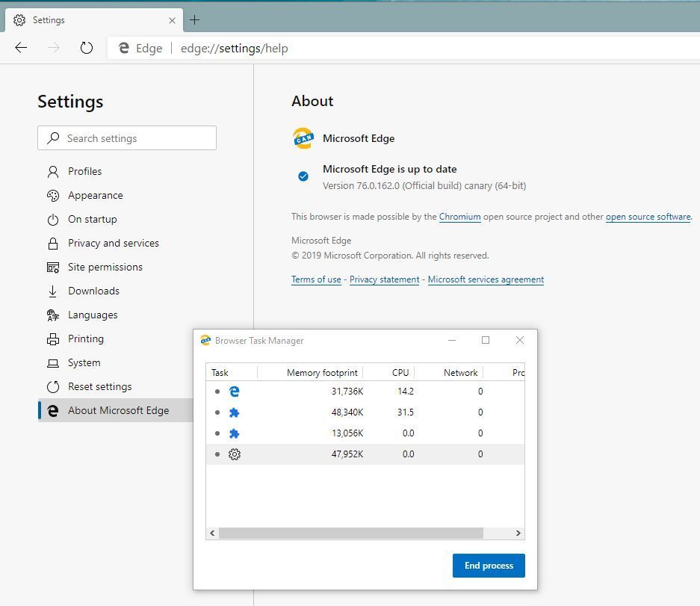Image resolution: width=700 pixels, height=606 pixels.
Task: Open the Terms of use link
Action: 316,279
